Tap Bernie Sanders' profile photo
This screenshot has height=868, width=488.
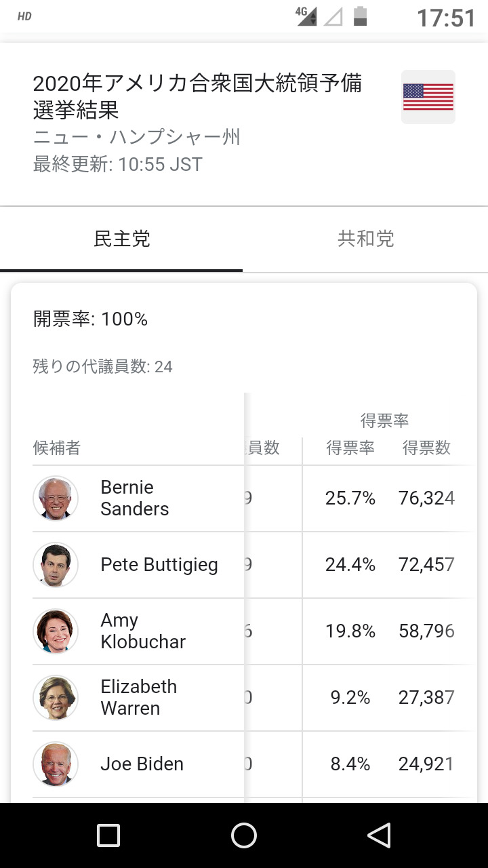(56, 498)
